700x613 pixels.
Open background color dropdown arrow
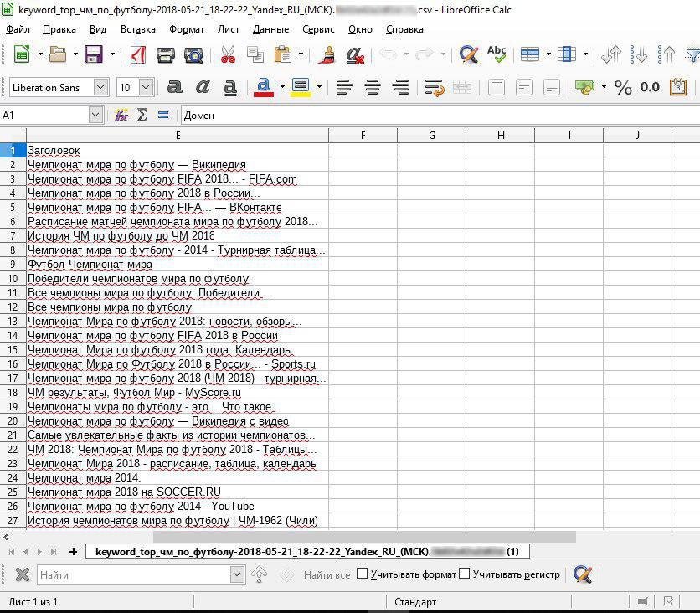pyautogui.click(x=319, y=87)
